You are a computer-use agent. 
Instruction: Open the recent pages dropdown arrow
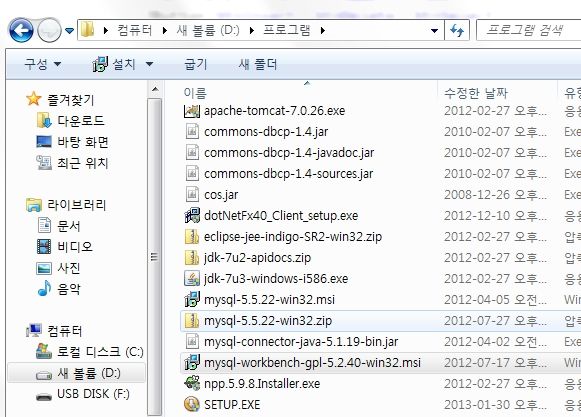tap(69, 30)
